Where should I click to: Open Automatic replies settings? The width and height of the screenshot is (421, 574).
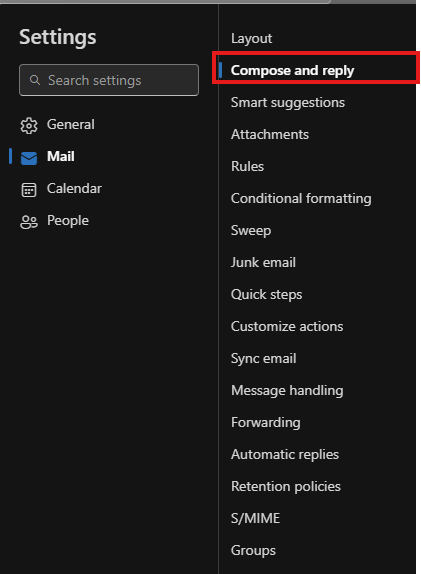285,454
